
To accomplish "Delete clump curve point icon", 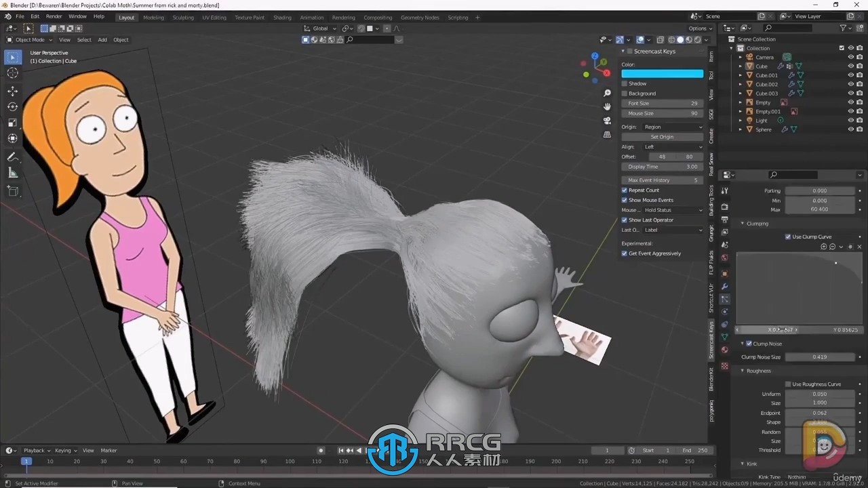I will point(859,247).
